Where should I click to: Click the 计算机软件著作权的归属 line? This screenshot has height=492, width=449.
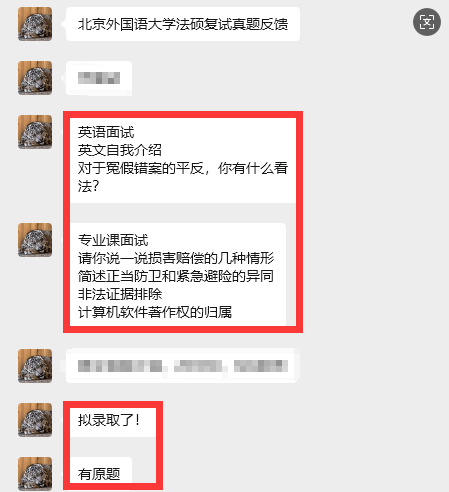(x=155, y=312)
